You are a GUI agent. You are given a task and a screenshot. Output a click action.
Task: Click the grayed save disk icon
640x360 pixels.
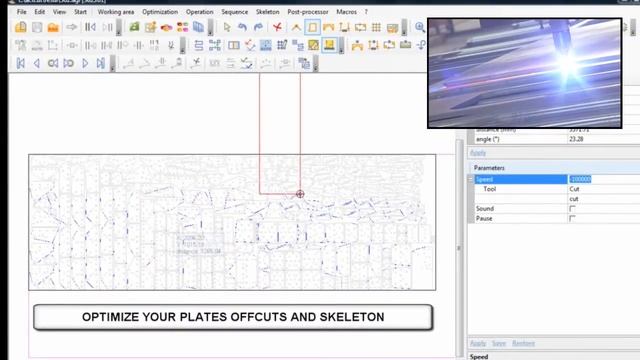click(x=37, y=27)
